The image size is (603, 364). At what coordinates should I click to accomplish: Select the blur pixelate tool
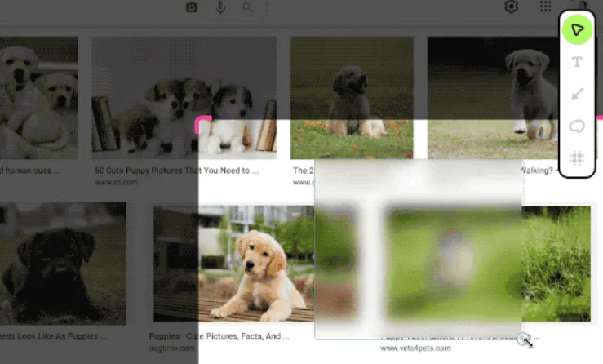[577, 158]
